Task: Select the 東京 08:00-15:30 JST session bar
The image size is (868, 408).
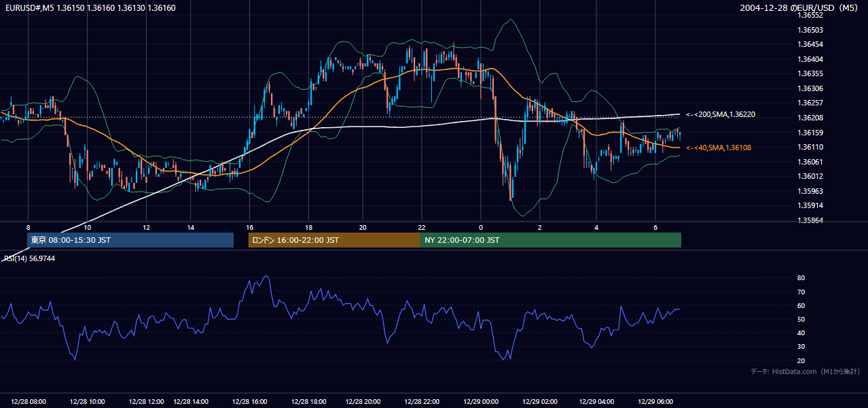Action: pos(130,240)
